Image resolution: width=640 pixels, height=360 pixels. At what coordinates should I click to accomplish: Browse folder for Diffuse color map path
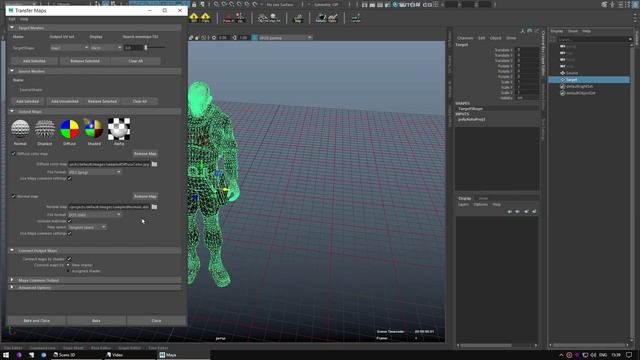point(154,164)
